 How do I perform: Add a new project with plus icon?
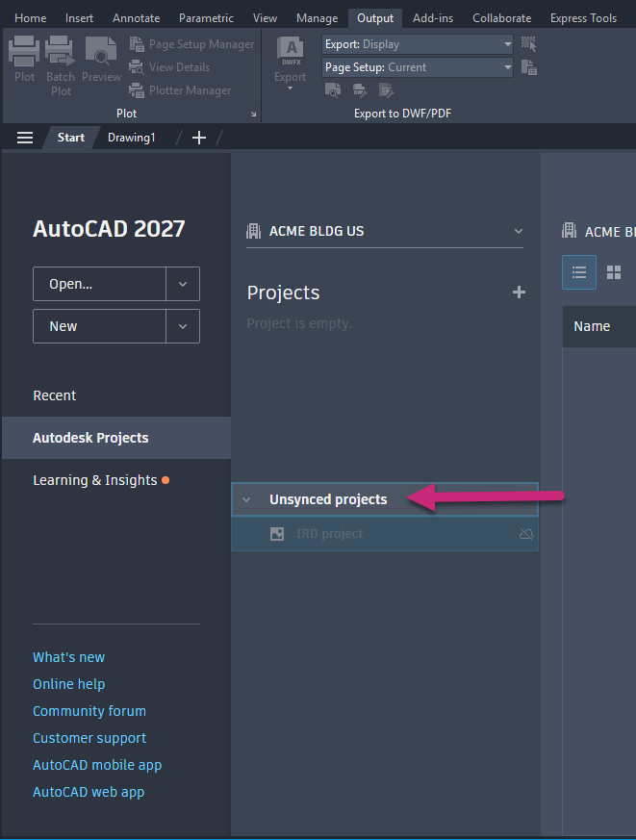tap(519, 293)
